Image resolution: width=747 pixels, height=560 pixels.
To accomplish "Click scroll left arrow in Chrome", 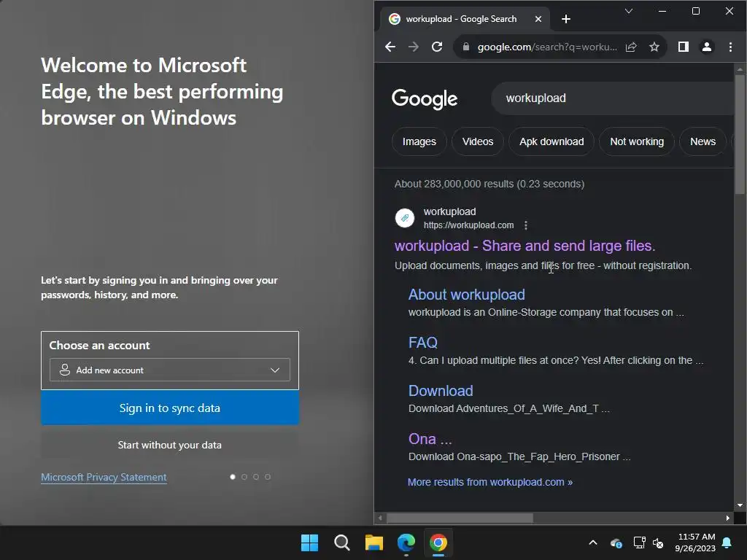I will [379, 518].
